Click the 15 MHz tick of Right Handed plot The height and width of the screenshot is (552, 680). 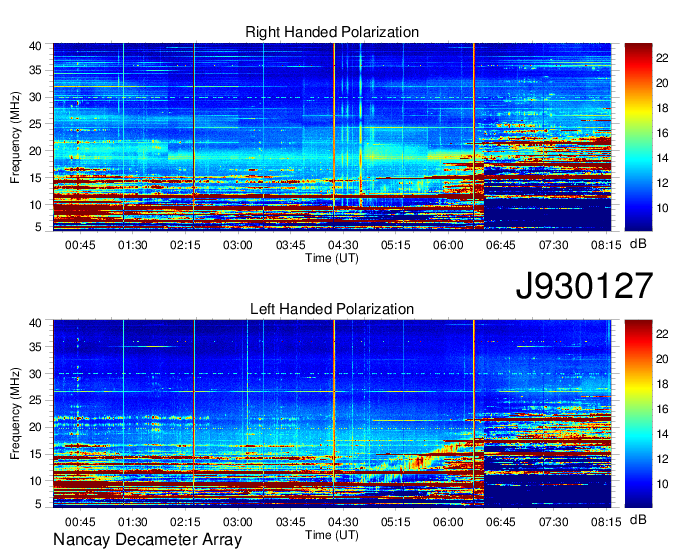pyautogui.click(x=35, y=178)
